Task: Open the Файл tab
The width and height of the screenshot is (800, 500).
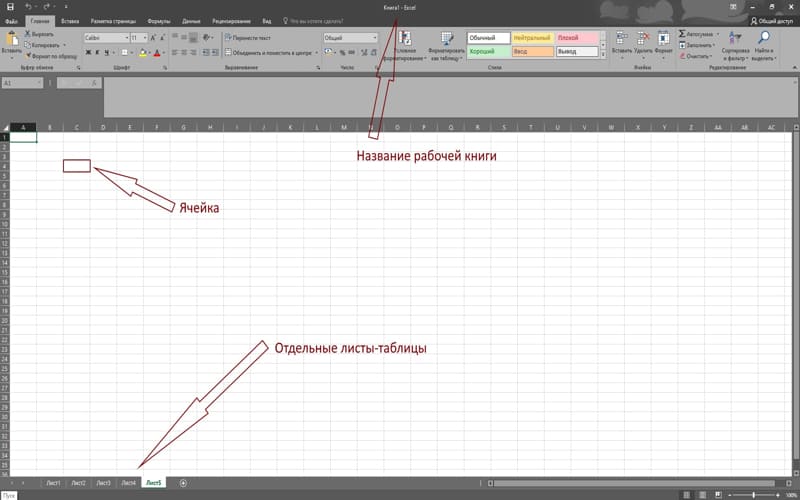Action: (x=11, y=21)
